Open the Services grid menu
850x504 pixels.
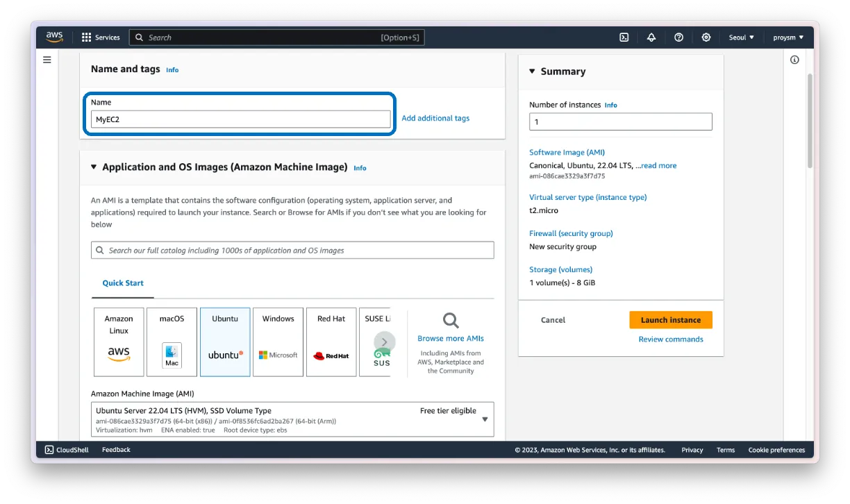tap(87, 37)
